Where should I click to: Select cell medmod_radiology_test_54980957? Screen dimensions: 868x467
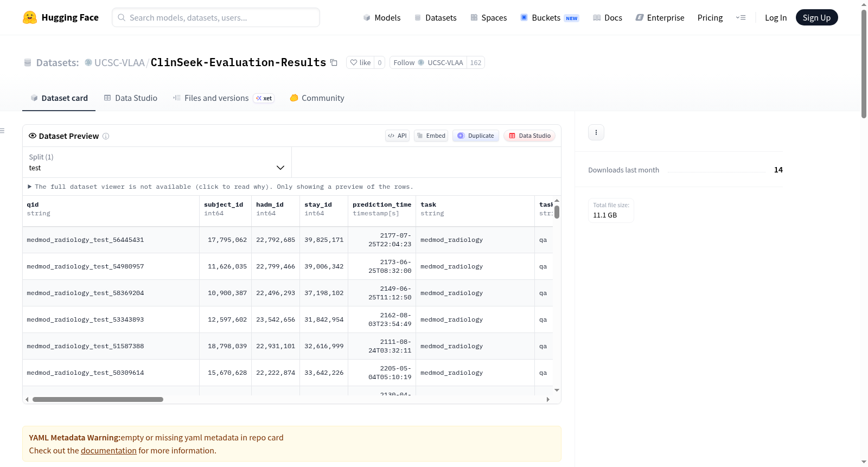111,266
